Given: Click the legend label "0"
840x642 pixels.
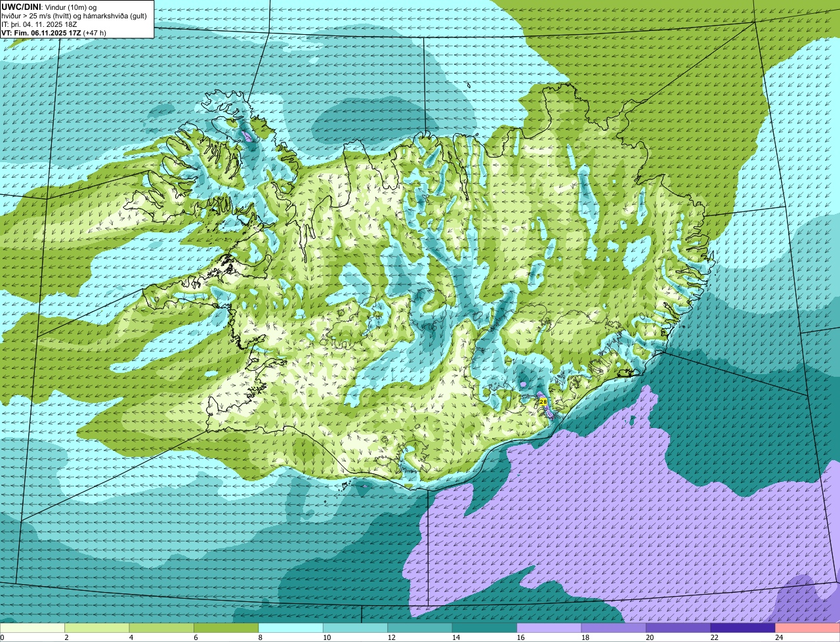Looking at the screenshot, I should pyautogui.click(x=3, y=637).
